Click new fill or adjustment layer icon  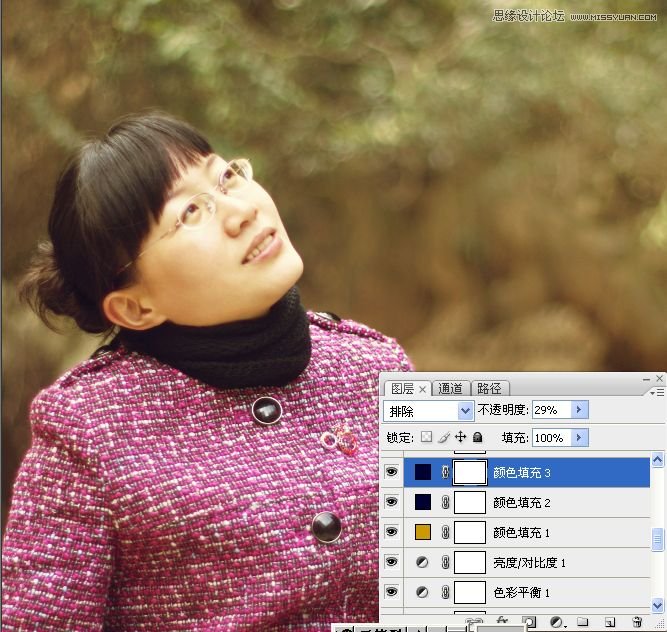click(557, 622)
